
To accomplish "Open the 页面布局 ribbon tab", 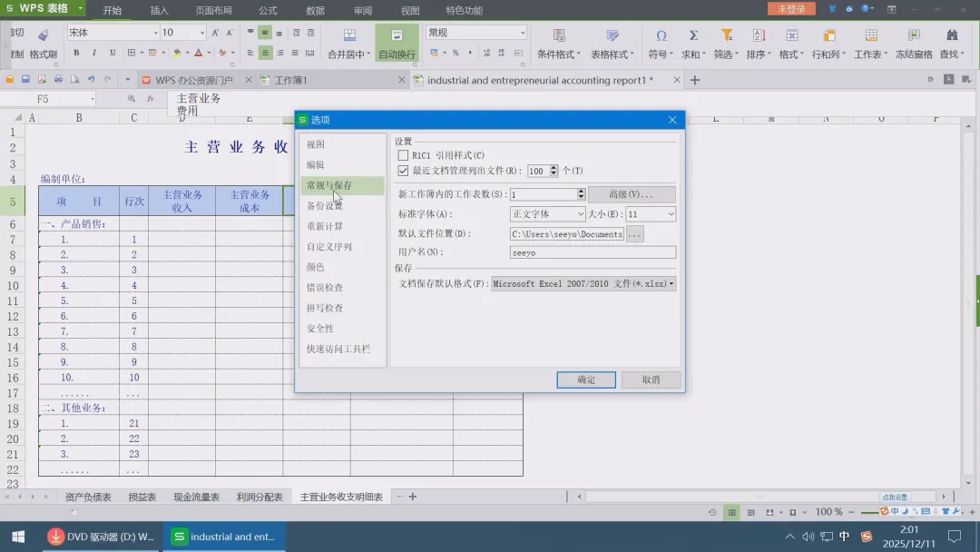I will click(214, 10).
